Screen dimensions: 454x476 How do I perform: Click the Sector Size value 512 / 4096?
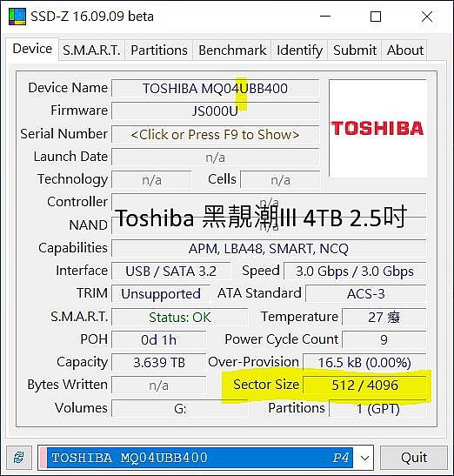coord(364,385)
